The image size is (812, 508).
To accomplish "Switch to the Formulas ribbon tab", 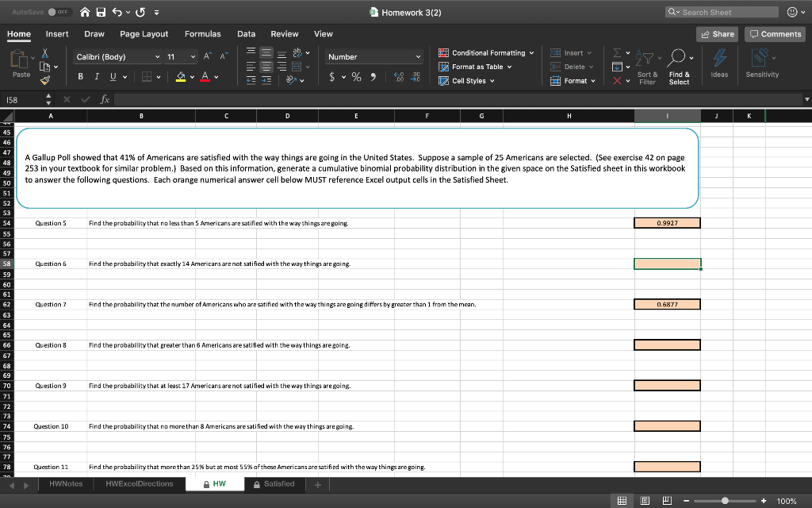I will click(x=202, y=33).
